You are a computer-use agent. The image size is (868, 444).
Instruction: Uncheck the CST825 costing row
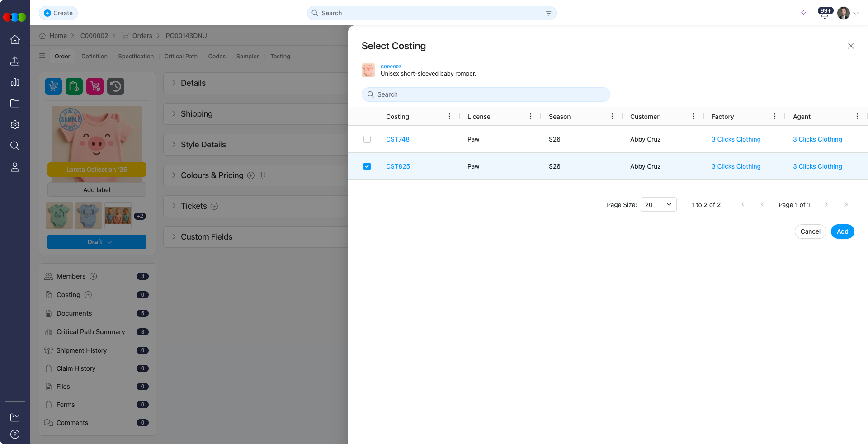click(x=367, y=166)
